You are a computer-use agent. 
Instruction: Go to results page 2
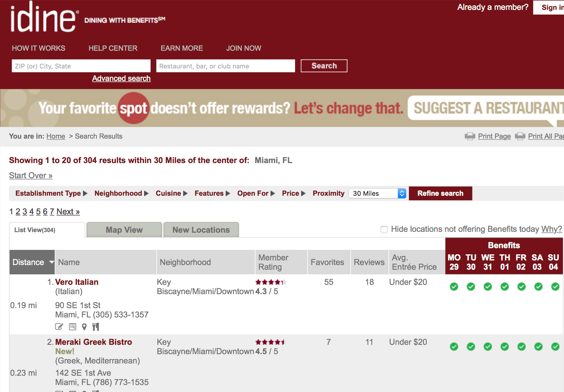coord(18,212)
